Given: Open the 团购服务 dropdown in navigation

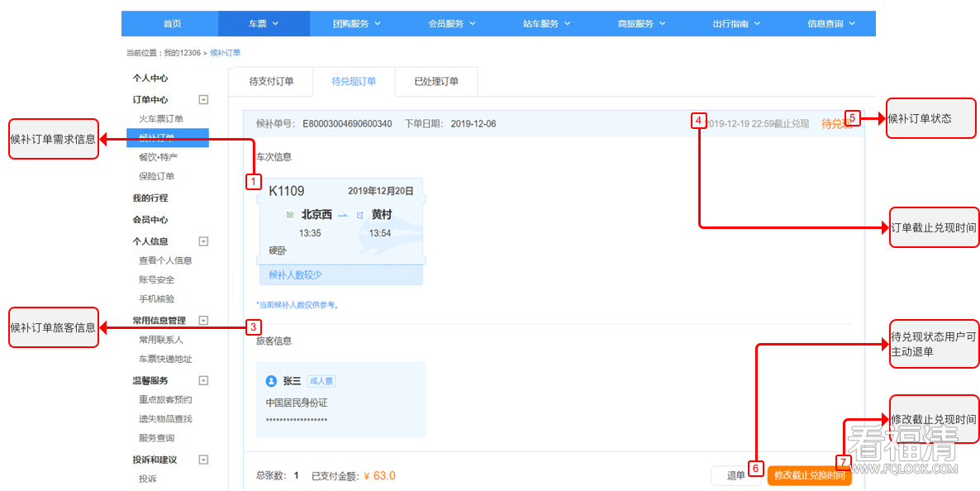Looking at the screenshot, I should click(x=357, y=24).
